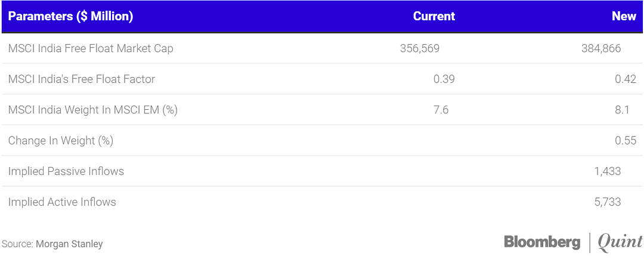Click the new free float factor 0.42
The image size is (644, 259).
pyautogui.click(x=625, y=79)
